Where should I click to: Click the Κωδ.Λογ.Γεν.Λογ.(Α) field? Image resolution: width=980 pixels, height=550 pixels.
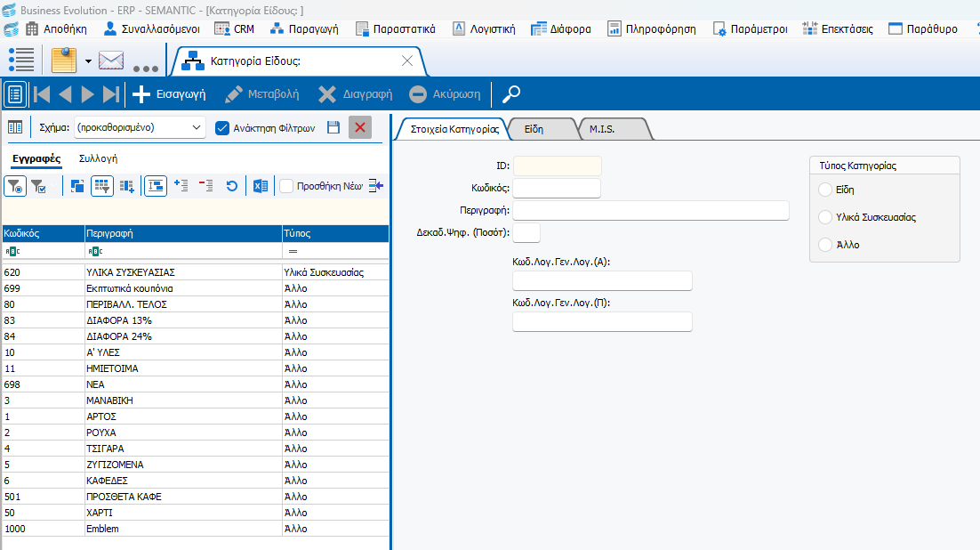pyautogui.click(x=603, y=281)
